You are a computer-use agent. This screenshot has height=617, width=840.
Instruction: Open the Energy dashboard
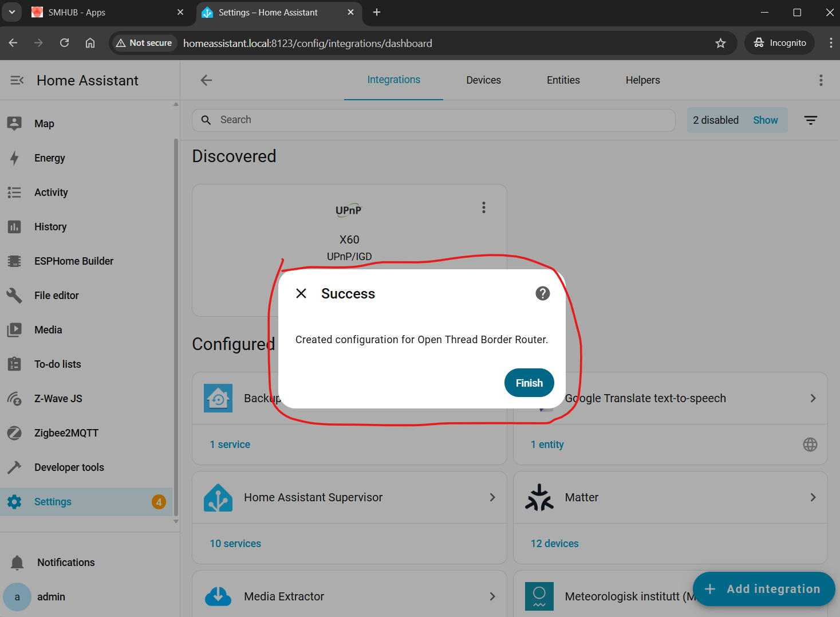coord(49,158)
